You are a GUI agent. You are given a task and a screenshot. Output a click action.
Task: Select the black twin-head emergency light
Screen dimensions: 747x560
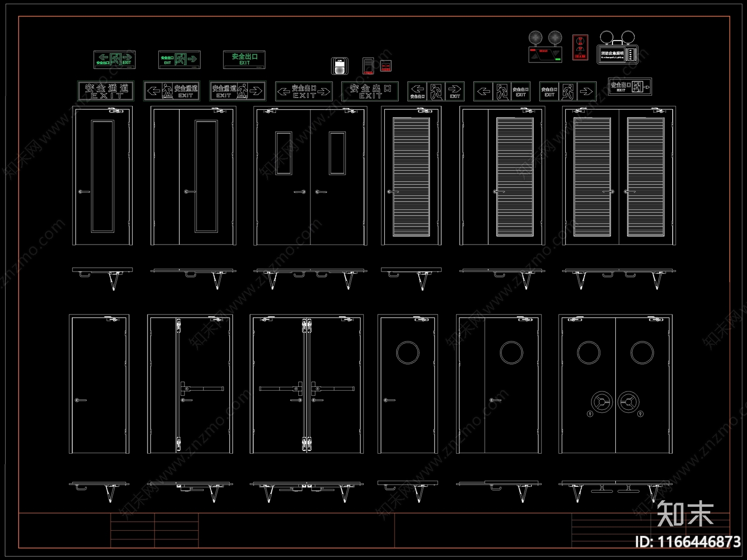pos(545,46)
